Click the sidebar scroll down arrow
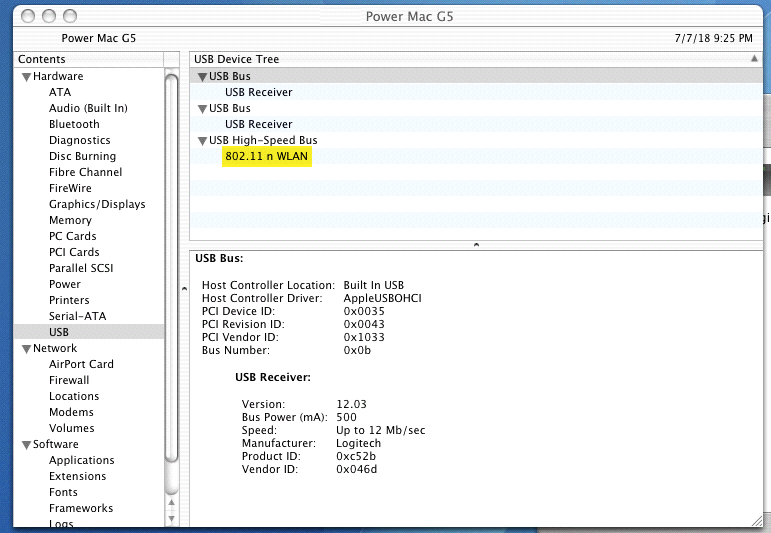The height and width of the screenshot is (533, 771). pyautogui.click(x=172, y=518)
